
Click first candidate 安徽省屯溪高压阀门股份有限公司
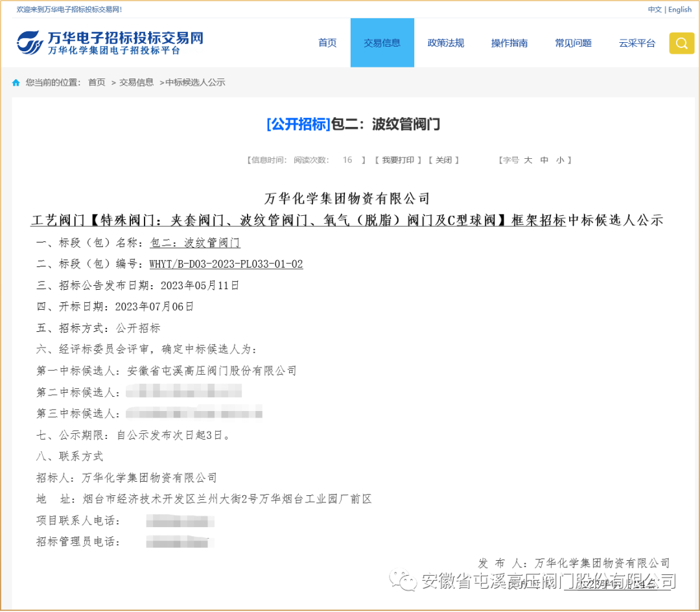tap(212, 370)
